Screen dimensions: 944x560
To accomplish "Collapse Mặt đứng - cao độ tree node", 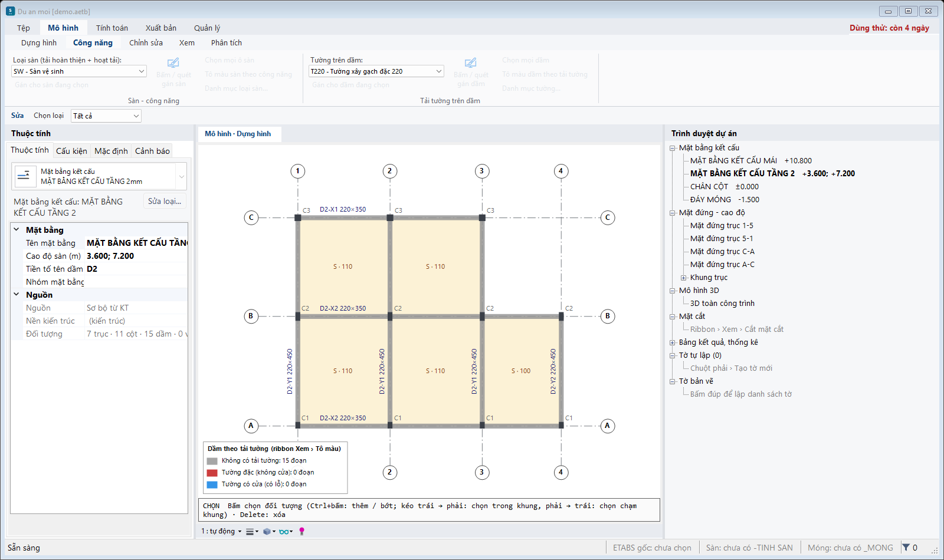I will point(673,213).
